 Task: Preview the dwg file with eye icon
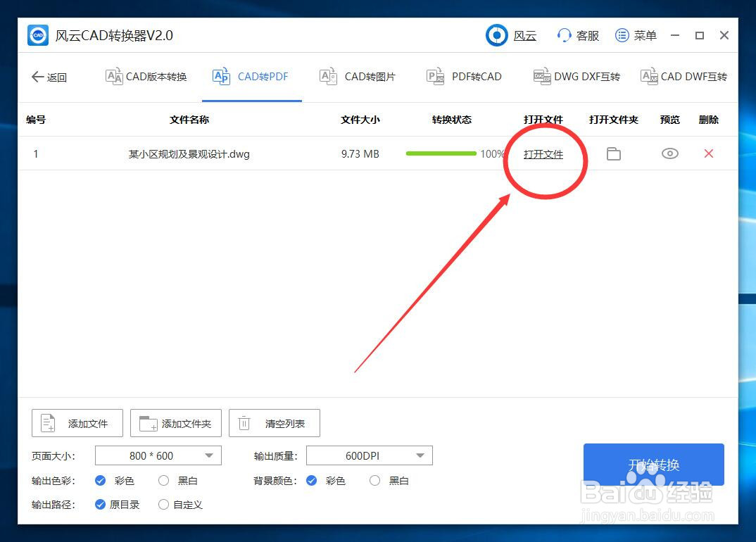pyautogui.click(x=669, y=153)
